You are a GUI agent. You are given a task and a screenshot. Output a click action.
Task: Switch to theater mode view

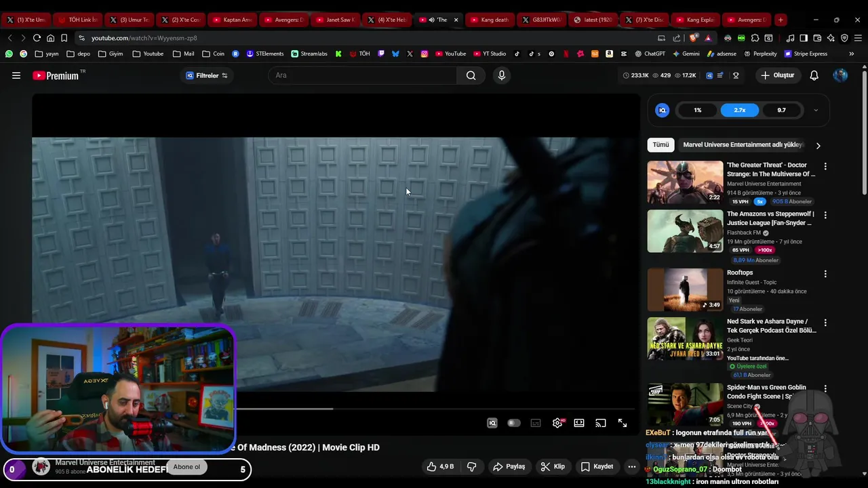[579, 423]
